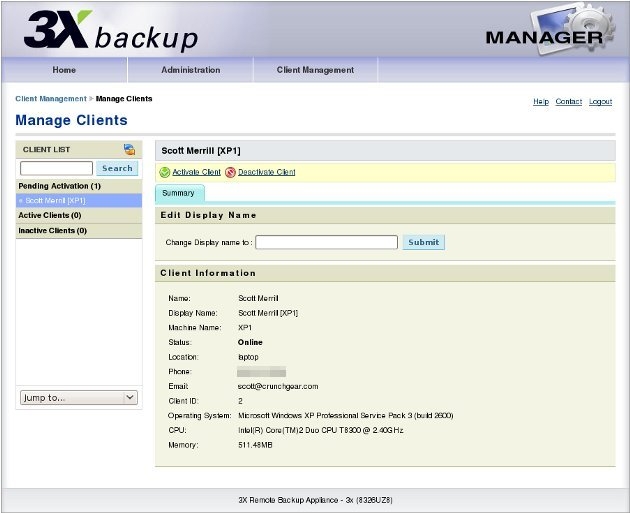The width and height of the screenshot is (630, 513).
Task: Expand the Active Clients (0) section
Action: pos(79,215)
